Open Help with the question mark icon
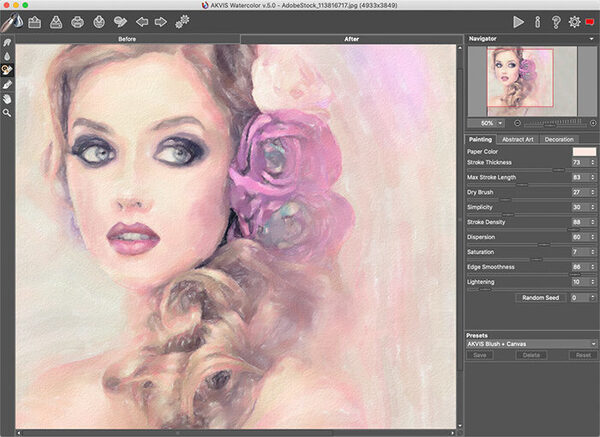600x437 pixels. click(554, 20)
